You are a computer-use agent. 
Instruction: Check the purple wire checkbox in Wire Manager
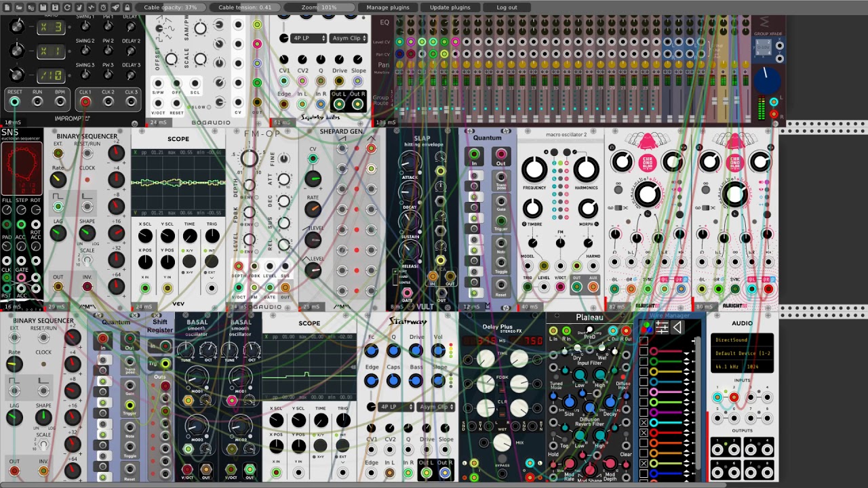(x=644, y=412)
